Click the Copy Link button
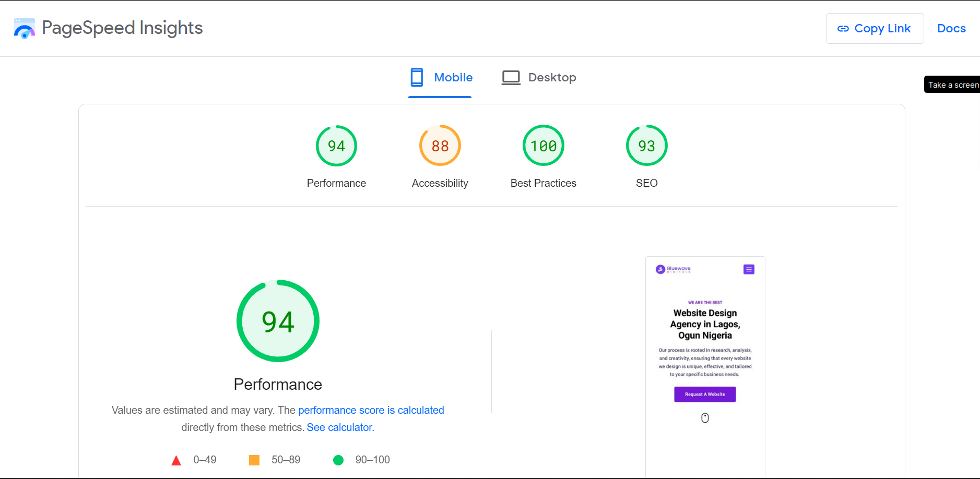 (x=875, y=29)
